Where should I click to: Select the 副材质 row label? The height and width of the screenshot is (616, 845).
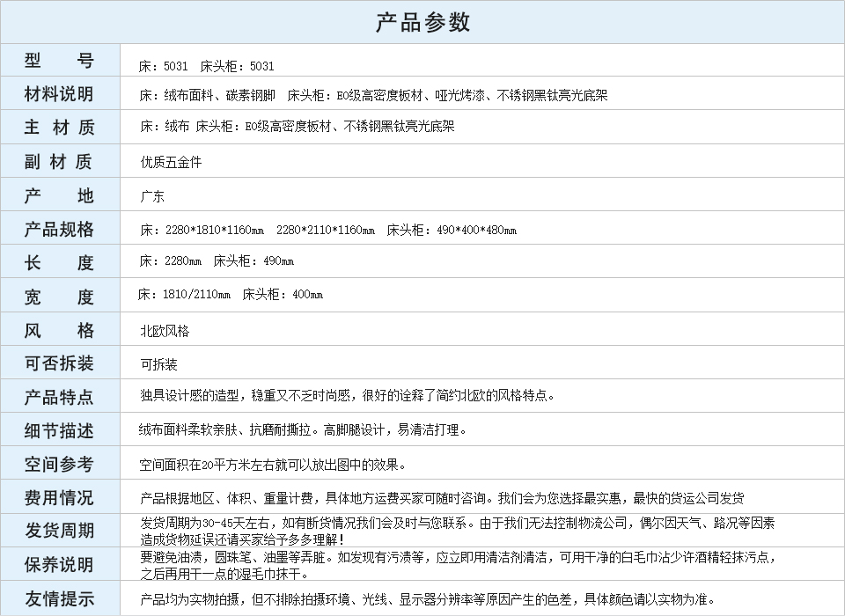point(59,161)
